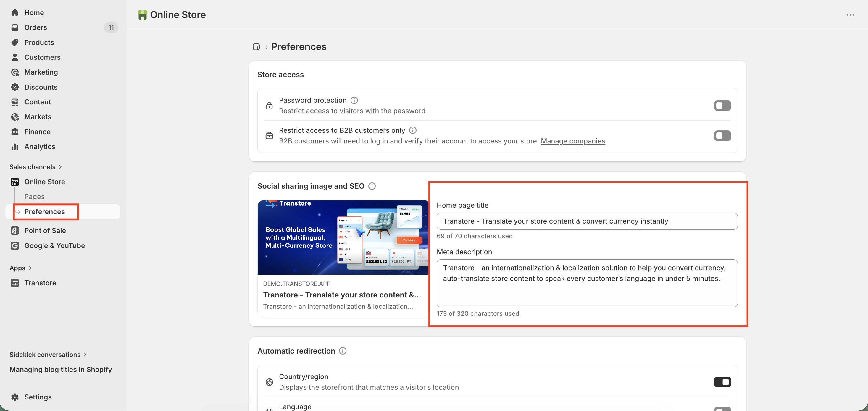Open the Pages submenu item
Image resolution: width=868 pixels, height=411 pixels.
pos(34,196)
